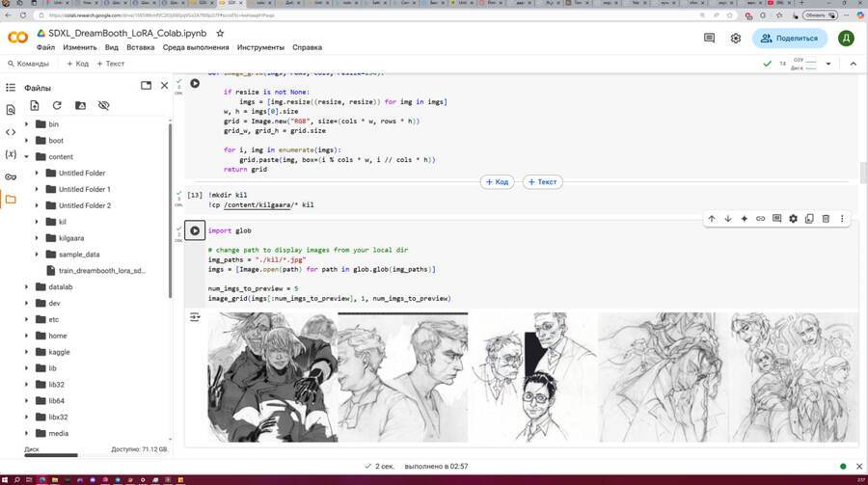Delete the current cell
This screenshot has height=485, width=868.
(826, 219)
